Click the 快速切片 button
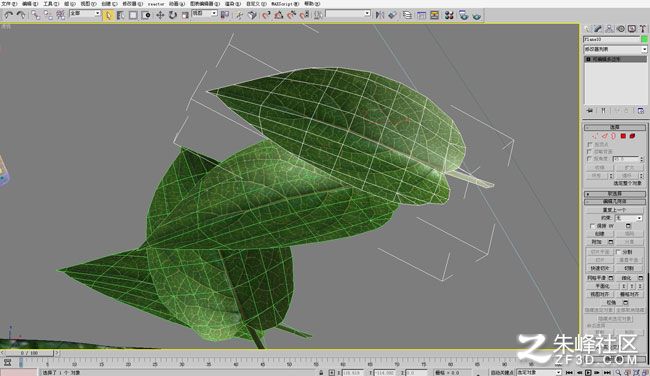The image size is (650, 376). tap(599, 268)
